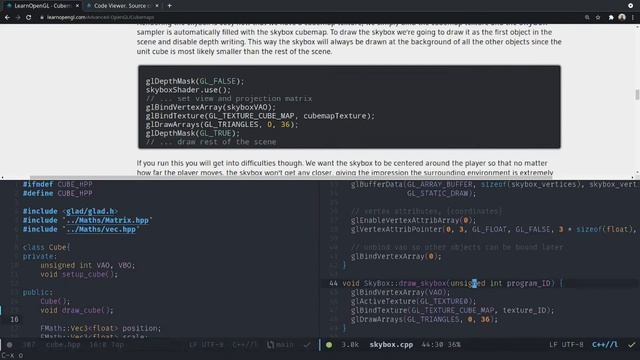Go back in browser history
The image size is (640, 360).
click(x=7, y=18)
